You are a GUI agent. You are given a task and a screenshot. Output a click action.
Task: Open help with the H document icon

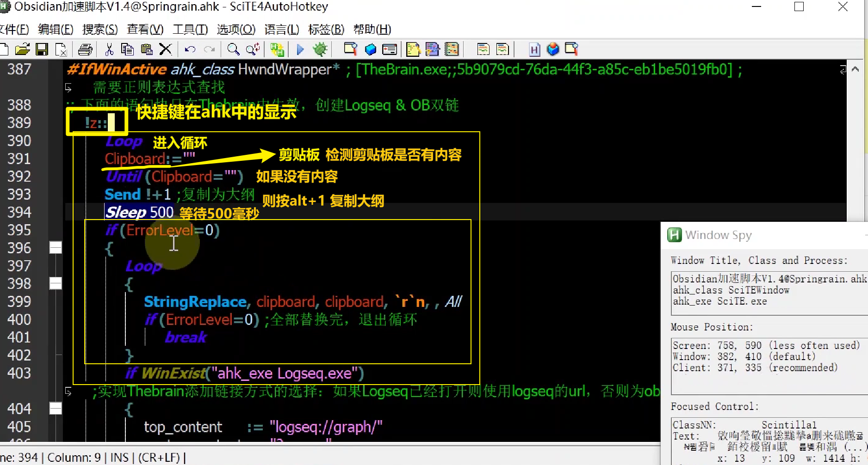(x=534, y=49)
